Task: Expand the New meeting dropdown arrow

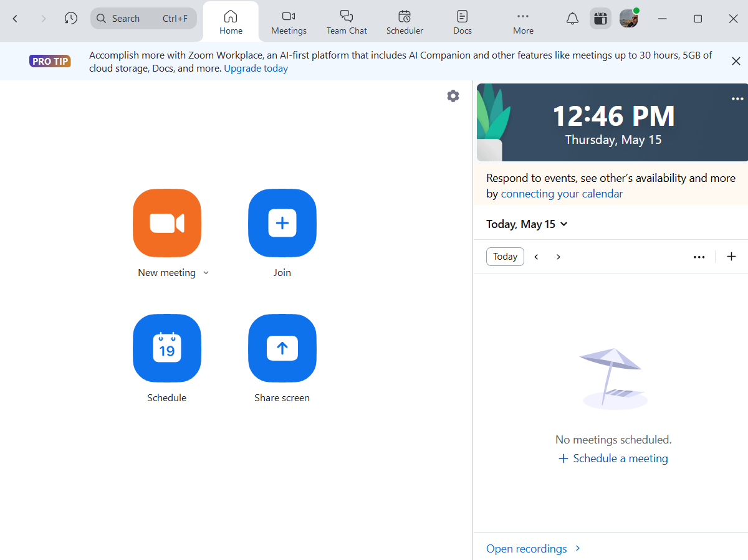Action: (x=206, y=273)
